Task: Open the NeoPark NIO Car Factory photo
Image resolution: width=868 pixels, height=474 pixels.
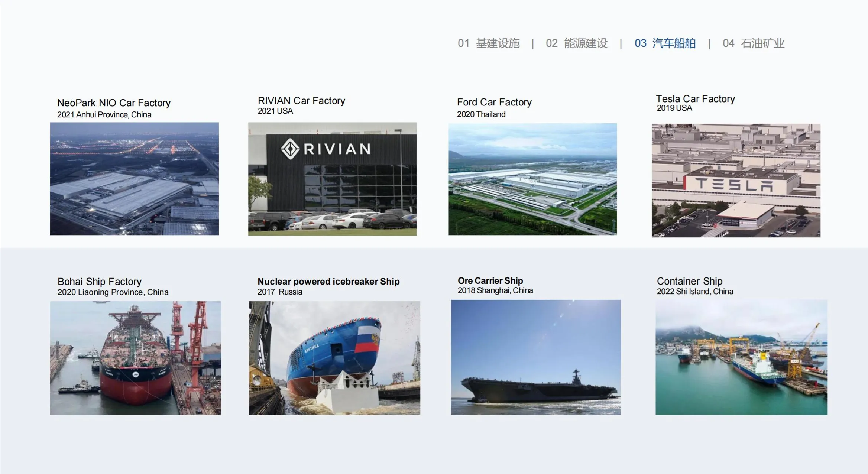Action: 135,179
